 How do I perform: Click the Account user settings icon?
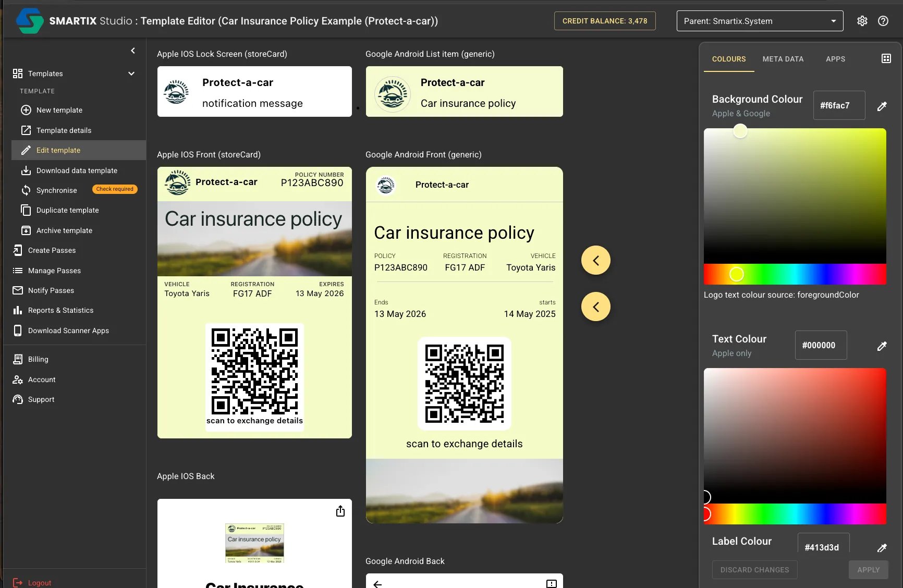pos(18,379)
